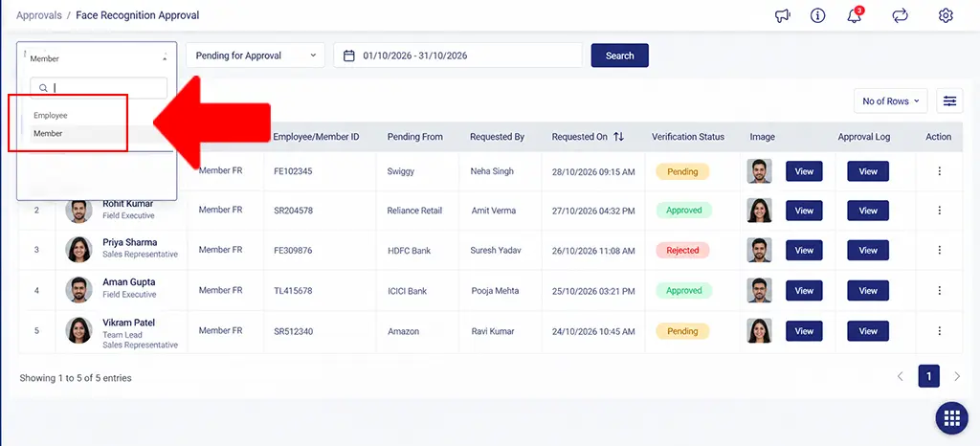Go to previous page arrow
This screenshot has height=446, width=980.
tap(900, 376)
